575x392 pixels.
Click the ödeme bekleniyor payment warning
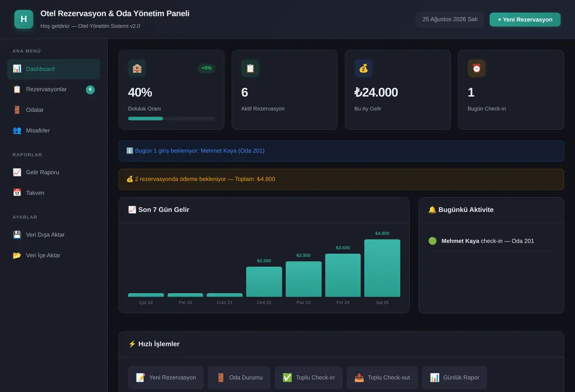[x=341, y=179]
